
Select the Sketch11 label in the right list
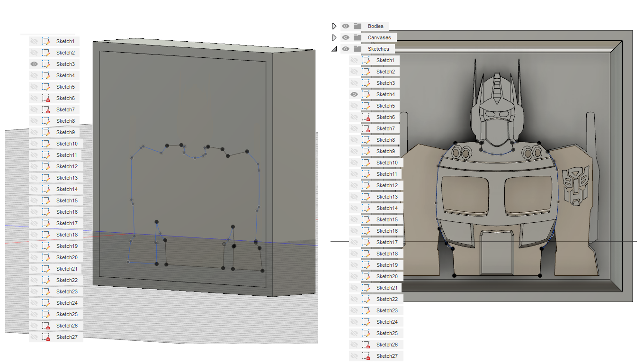point(387,174)
